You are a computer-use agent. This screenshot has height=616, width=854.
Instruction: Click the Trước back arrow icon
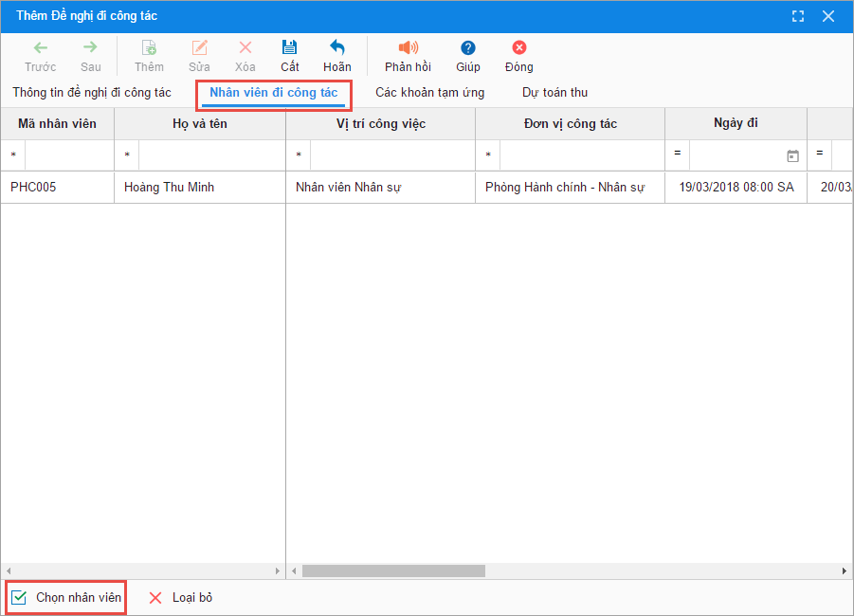41,47
